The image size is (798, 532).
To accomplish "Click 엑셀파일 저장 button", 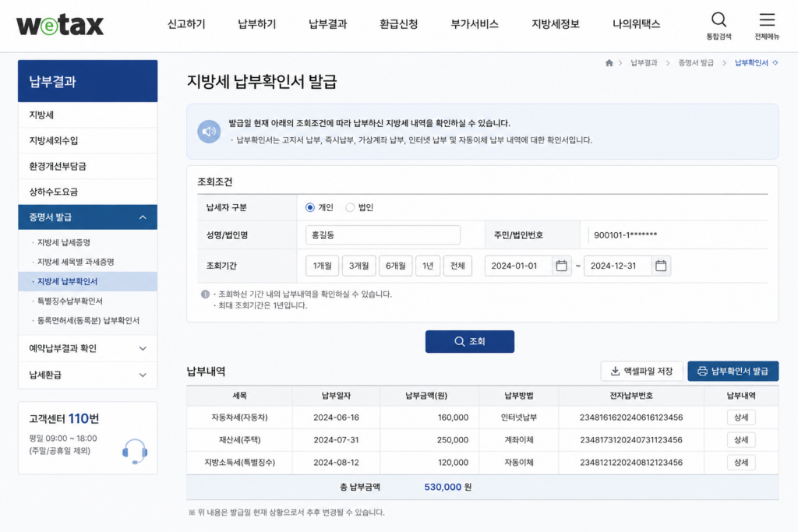I will [641, 372].
